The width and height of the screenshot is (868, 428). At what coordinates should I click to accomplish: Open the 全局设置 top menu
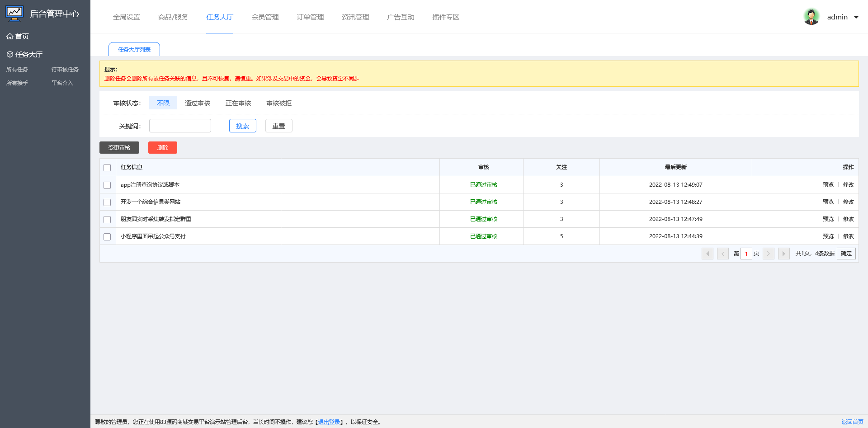coord(127,17)
